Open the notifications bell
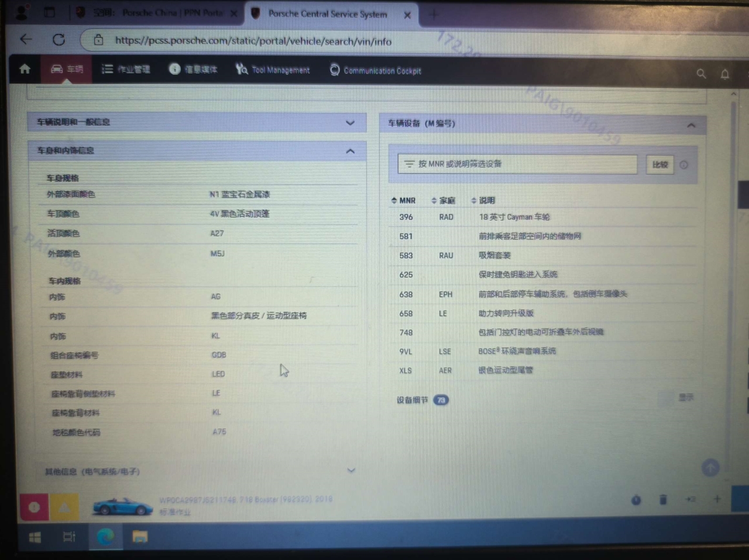Screen dimensions: 749x560 (x=724, y=74)
